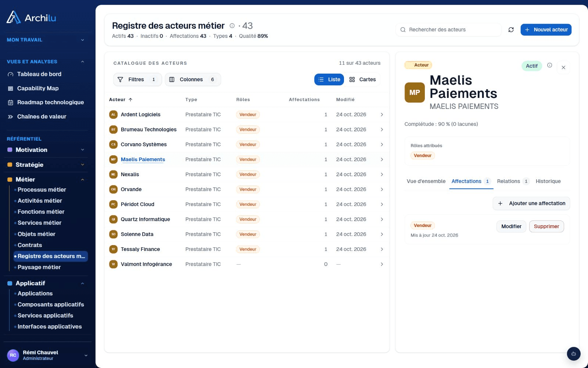The width and height of the screenshot is (588, 368).
Task: Click the Archilu logo icon
Action: point(14,17)
